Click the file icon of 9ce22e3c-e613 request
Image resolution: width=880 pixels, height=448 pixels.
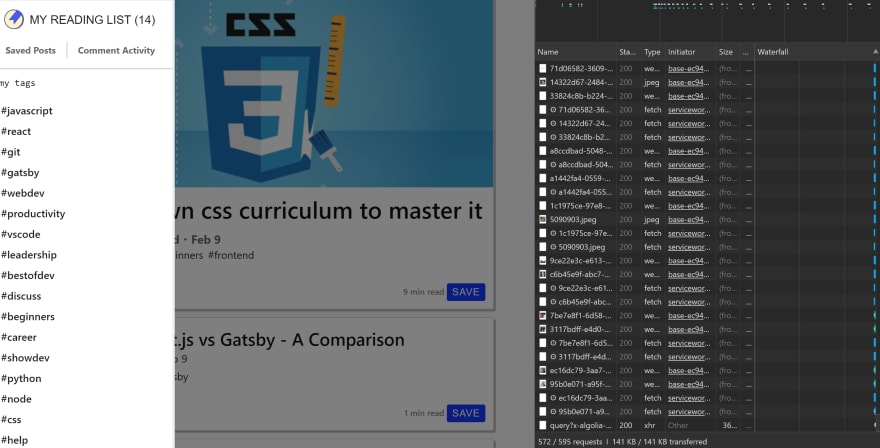542,260
